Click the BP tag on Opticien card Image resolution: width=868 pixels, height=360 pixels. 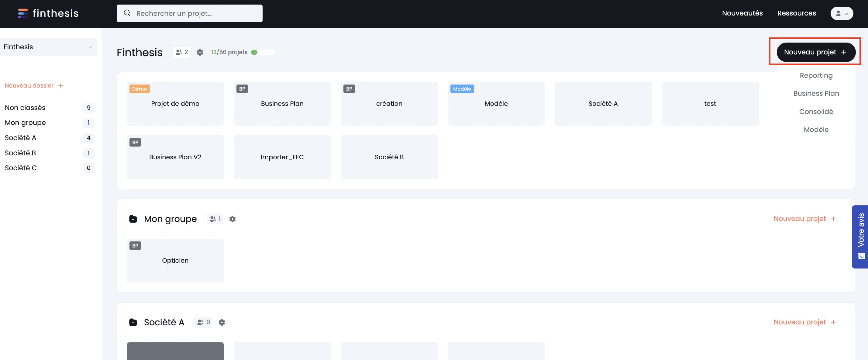[x=135, y=246]
